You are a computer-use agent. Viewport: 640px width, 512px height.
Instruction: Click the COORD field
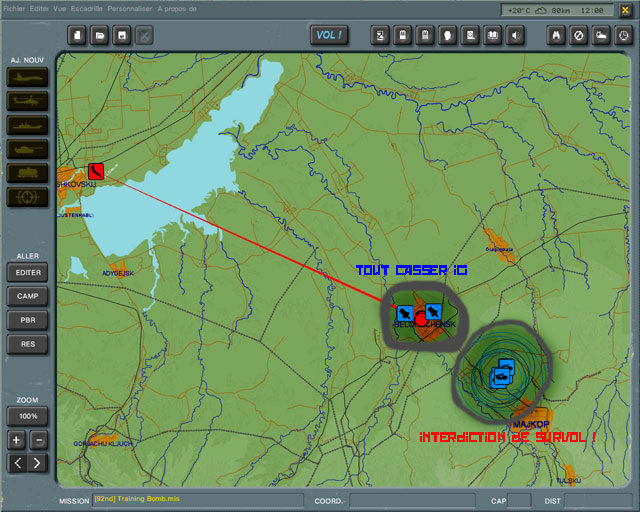click(412, 500)
